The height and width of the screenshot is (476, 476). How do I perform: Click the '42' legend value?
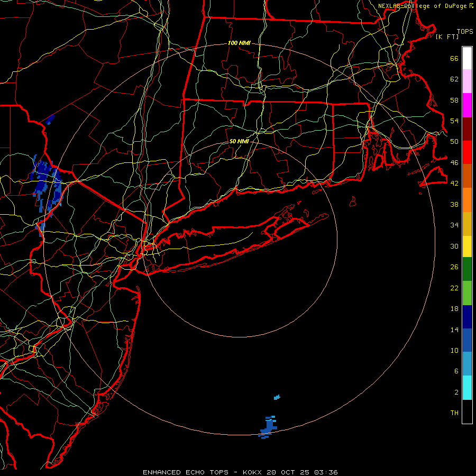pos(454,184)
